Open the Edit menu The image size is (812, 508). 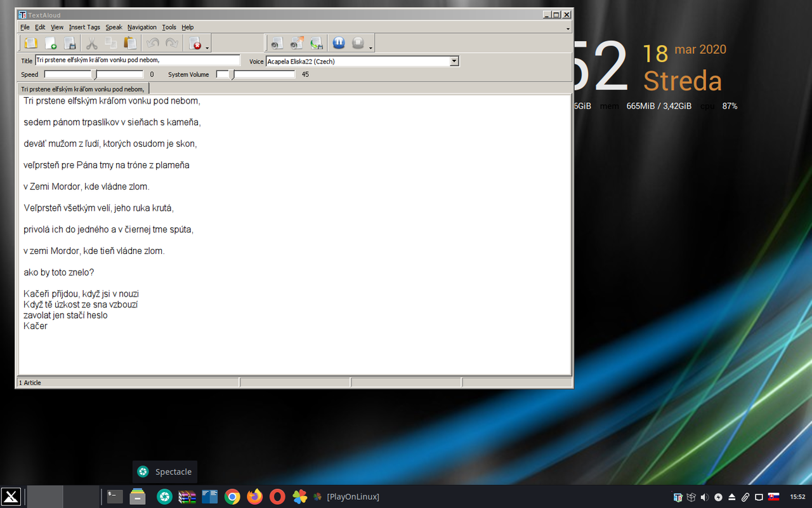point(40,27)
